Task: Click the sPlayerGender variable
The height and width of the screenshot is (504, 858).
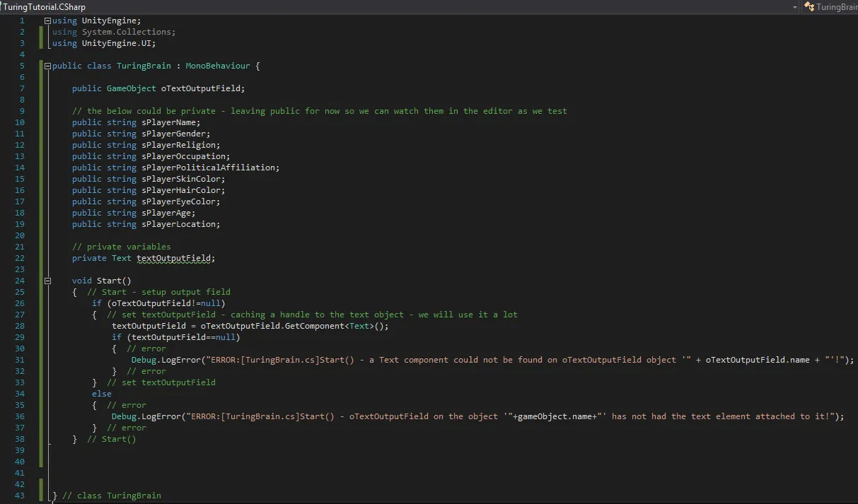Action: click(x=173, y=134)
